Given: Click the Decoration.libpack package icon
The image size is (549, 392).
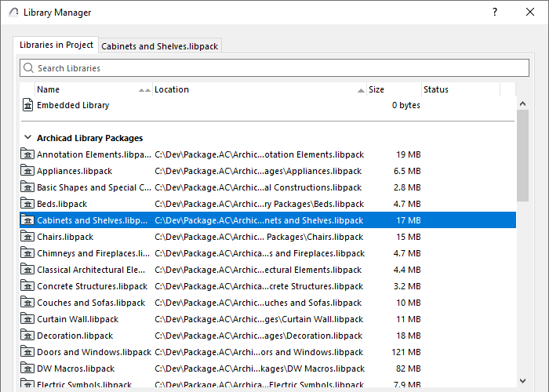Looking at the screenshot, I should coord(28,336).
